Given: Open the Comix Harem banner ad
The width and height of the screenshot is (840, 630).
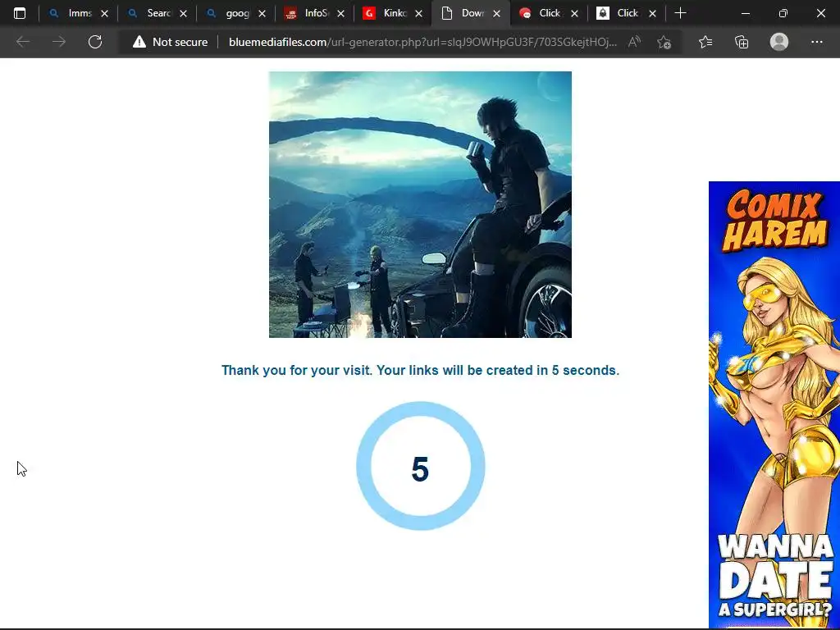Looking at the screenshot, I should coord(774,404).
